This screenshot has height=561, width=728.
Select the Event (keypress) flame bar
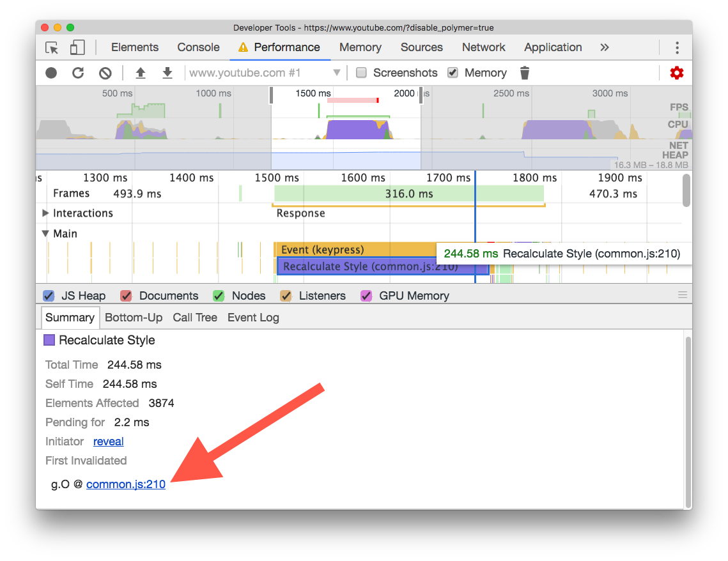pyautogui.click(x=355, y=250)
